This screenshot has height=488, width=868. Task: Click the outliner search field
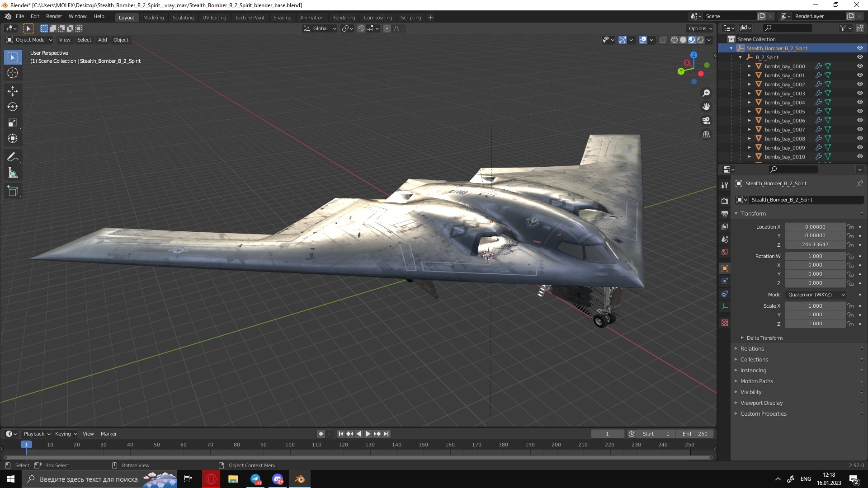787,28
